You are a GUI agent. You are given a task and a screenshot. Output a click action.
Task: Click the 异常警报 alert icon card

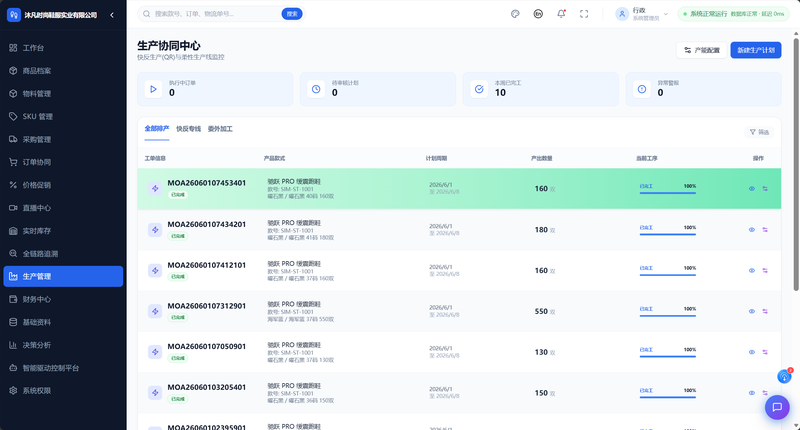642,89
